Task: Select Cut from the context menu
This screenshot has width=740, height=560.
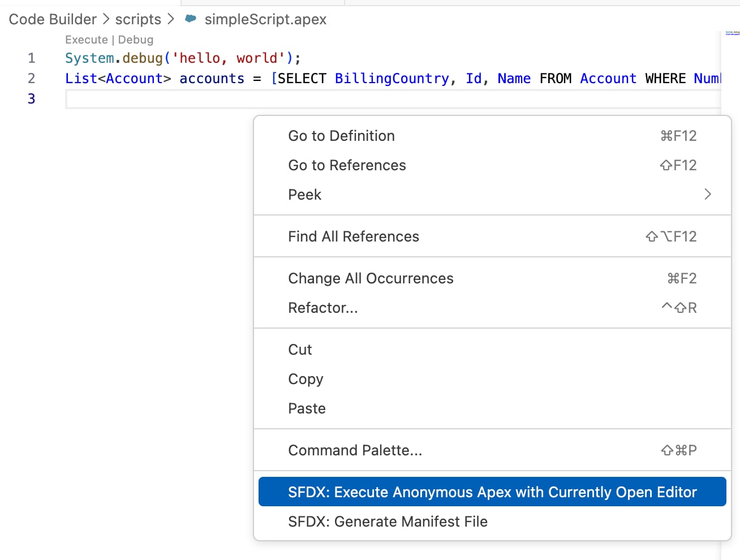Action: pyautogui.click(x=300, y=350)
